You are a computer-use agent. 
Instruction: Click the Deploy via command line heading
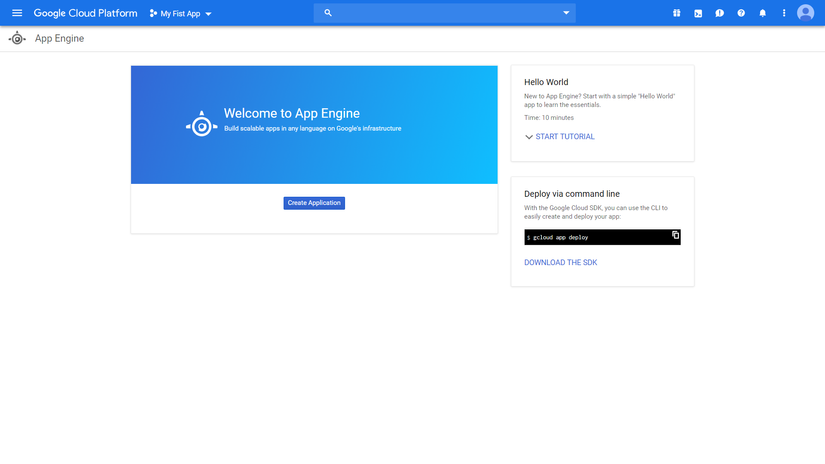[572, 194]
